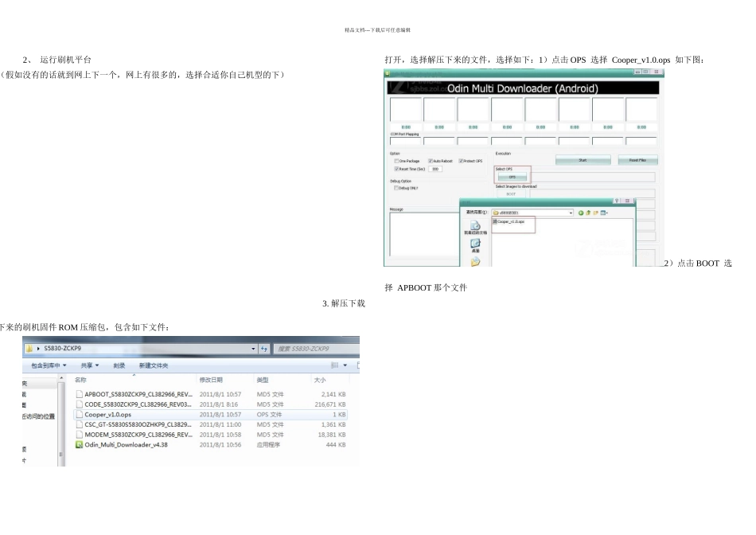The width and height of the screenshot is (756, 535).
Task: Select the CODE_S5830ZCKP9 file
Action: click(138, 404)
